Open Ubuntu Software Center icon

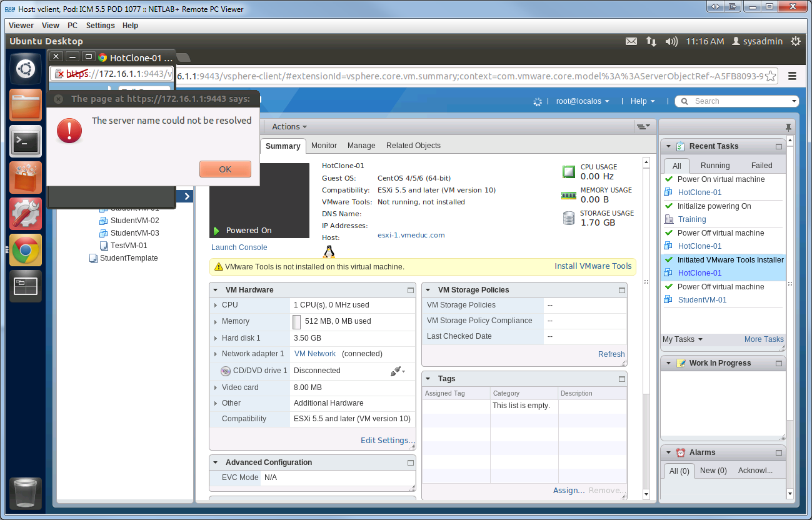(26, 177)
